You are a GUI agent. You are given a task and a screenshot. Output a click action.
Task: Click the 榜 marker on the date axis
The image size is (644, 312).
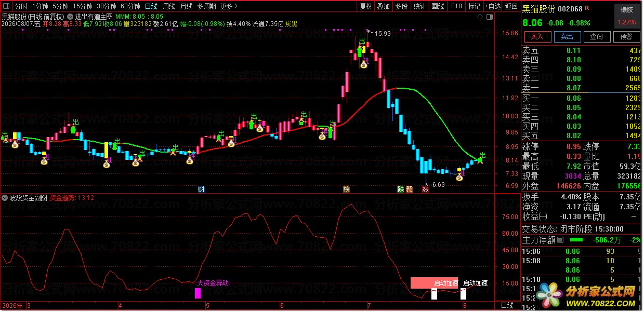click(346, 189)
